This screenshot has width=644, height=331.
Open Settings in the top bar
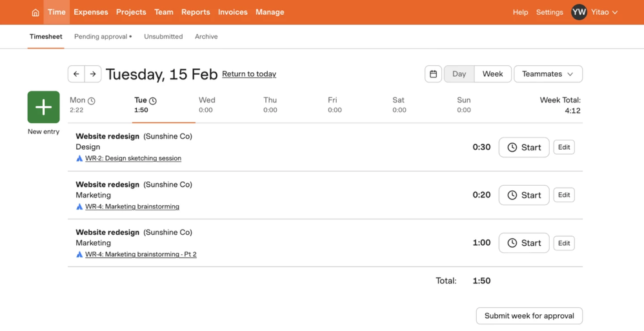click(x=550, y=12)
